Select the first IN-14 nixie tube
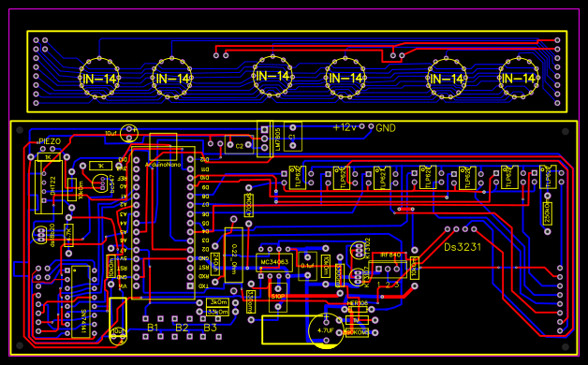Viewport: 588px width, 365px height. 99,79
